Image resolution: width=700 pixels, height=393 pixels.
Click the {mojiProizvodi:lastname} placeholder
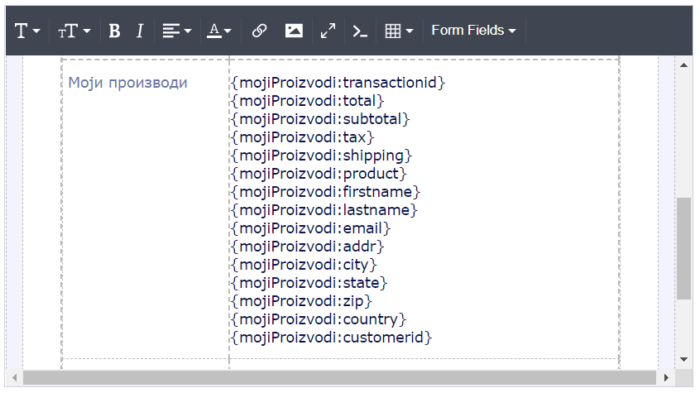(324, 210)
